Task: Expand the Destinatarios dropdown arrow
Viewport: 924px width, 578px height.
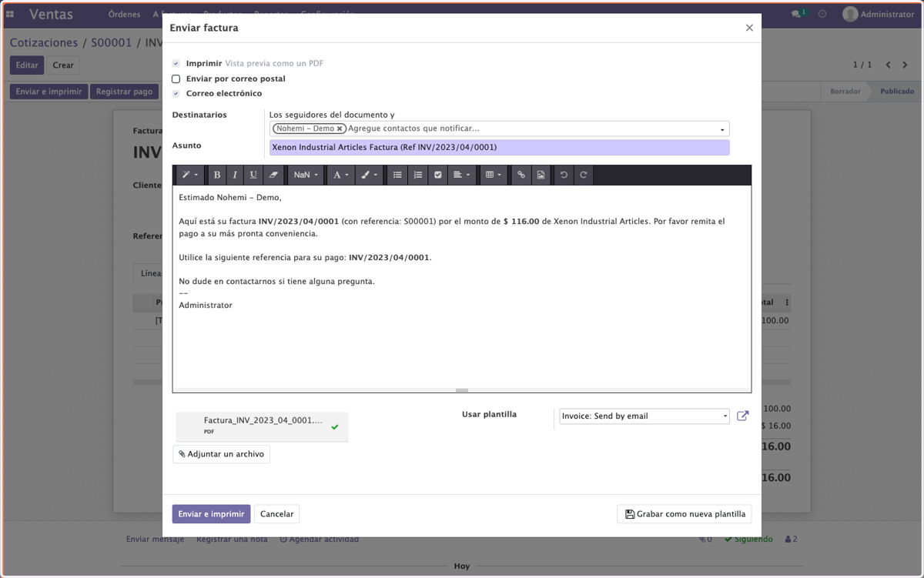Action: click(x=722, y=129)
